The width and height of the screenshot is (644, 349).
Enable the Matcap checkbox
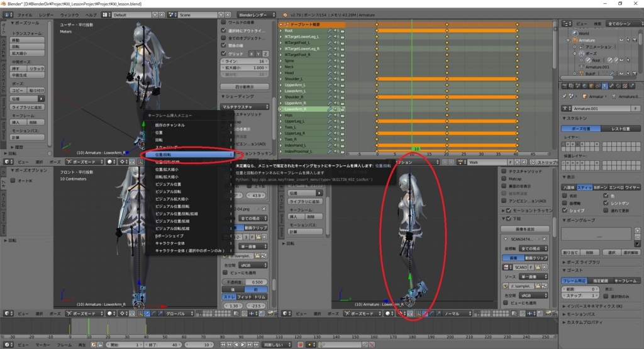point(504,179)
